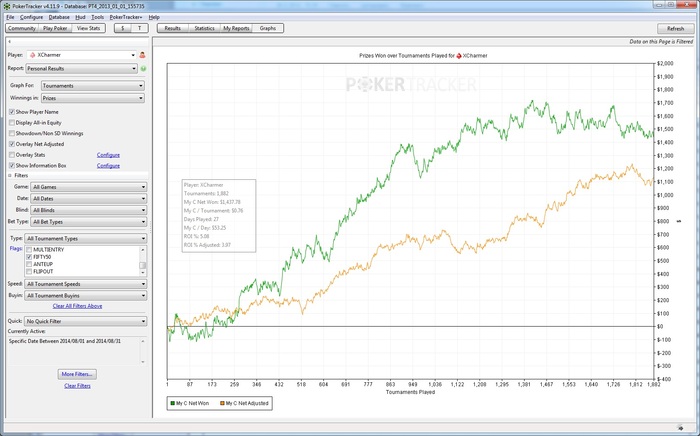Click the My C Net Won green legend swatch
700x436 pixels.
[x=172, y=403]
